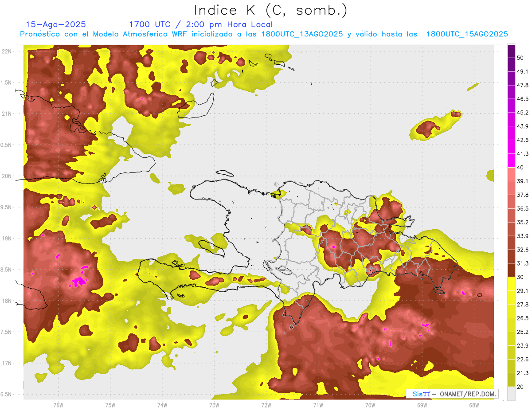Click the latitude axis label '17N'
532x411 pixels.
[x=8, y=363]
